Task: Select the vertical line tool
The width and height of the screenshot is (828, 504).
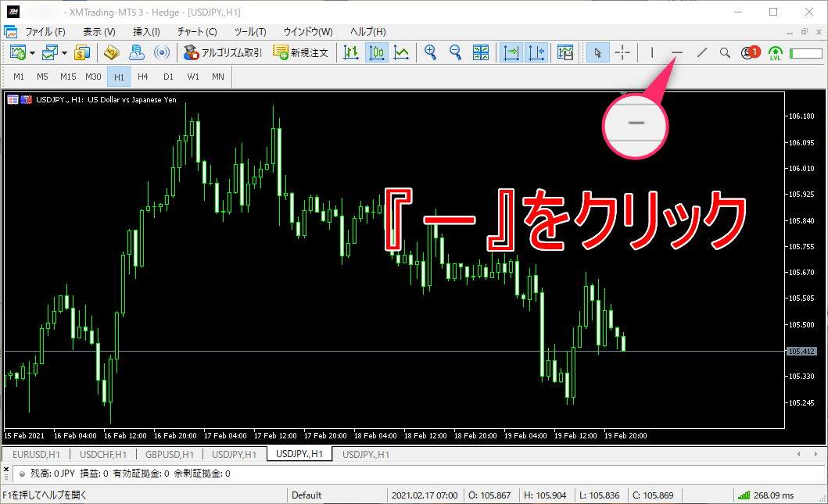Action: click(x=652, y=53)
